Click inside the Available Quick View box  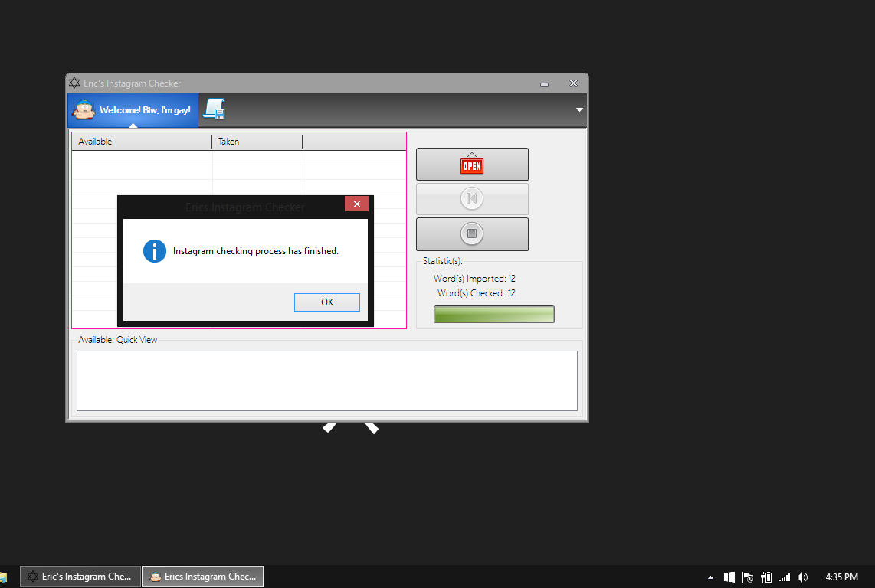327,381
